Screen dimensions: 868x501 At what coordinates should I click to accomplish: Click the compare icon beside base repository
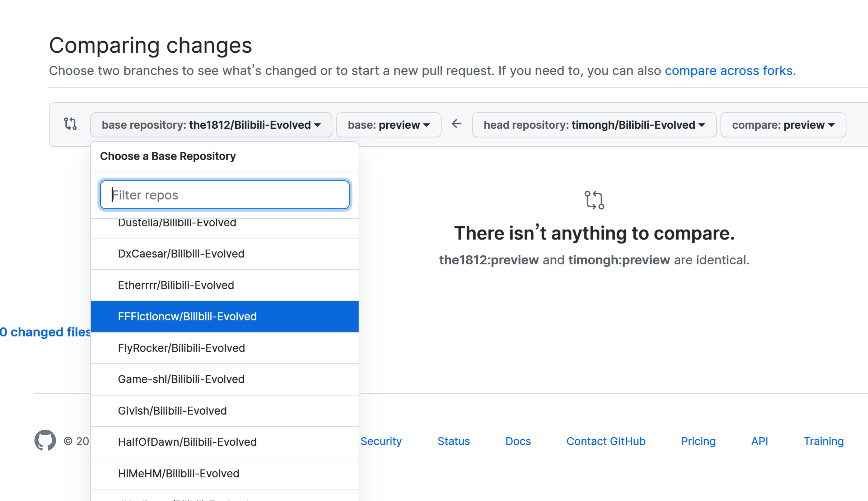point(70,124)
